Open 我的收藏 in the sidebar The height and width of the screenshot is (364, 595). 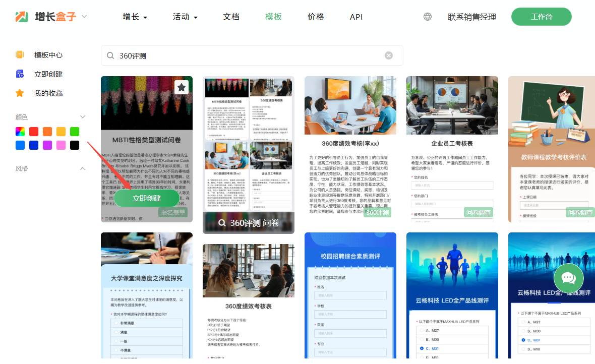[x=48, y=93]
